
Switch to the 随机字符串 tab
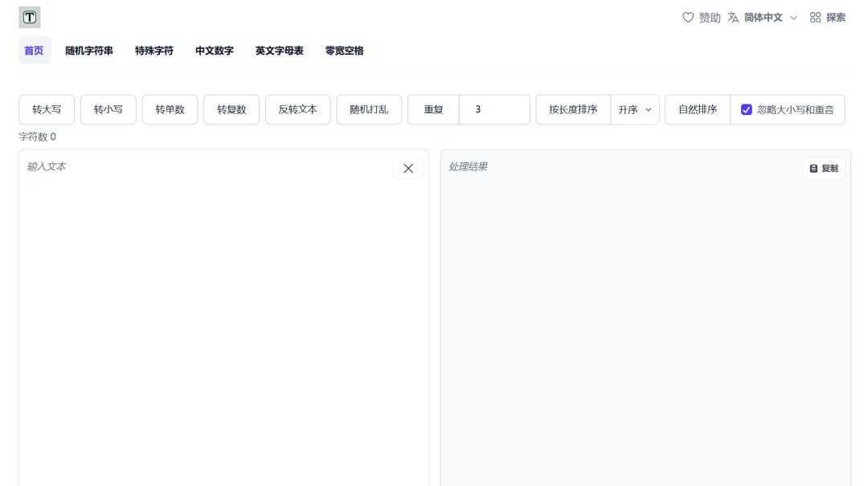click(x=91, y=51)
